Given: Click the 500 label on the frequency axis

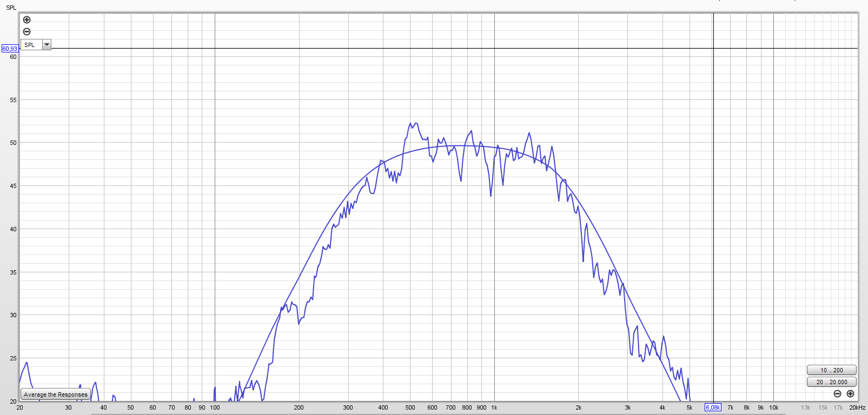Looking at the screenshot, I should 410,407.
